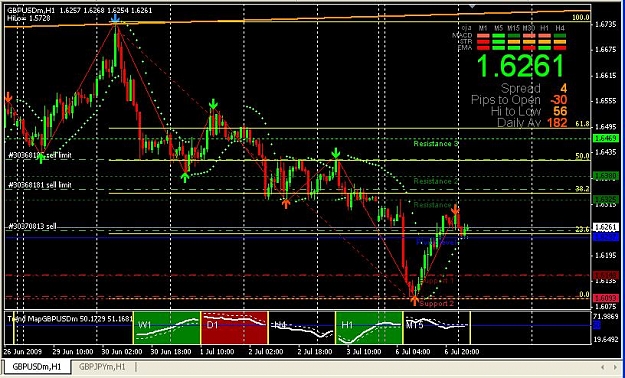625x378 pixels.
Task: Click the first sell limit order label
Action: pyautogui.click(x=39, y=155)
